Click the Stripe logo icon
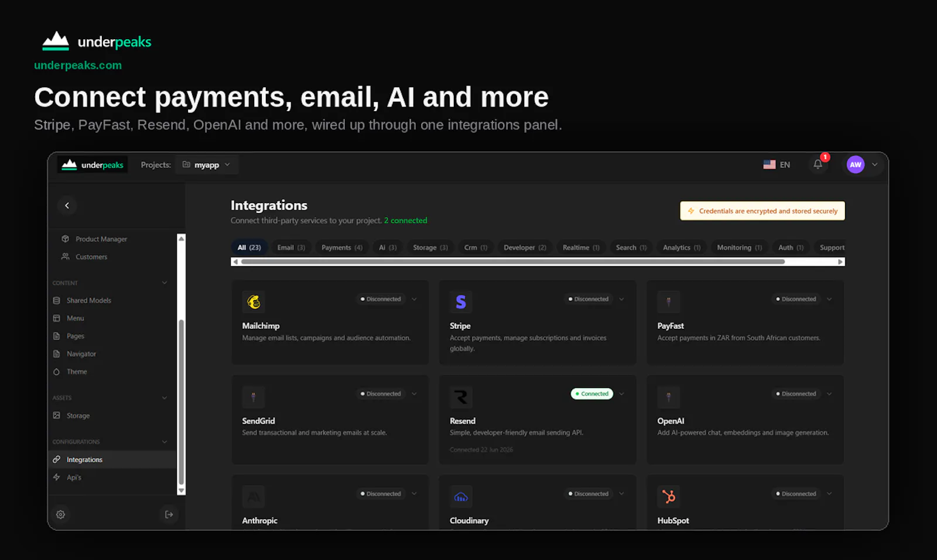Image resolution: width=937 pixels, height=560 pixels. click(x=461, y=302)
